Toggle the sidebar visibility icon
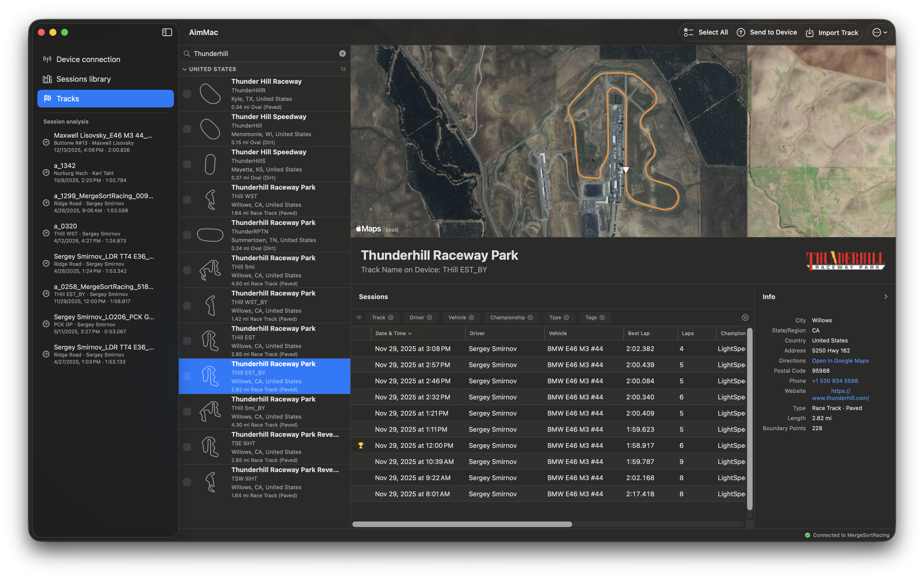 click(167, 32)
